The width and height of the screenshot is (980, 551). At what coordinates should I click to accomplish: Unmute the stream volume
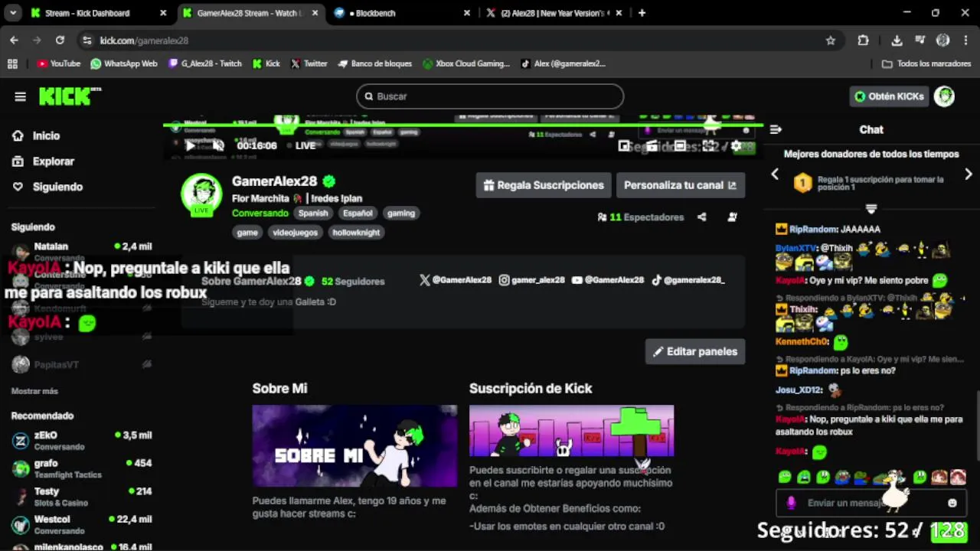pyautogui.click(x=218, y=145)
